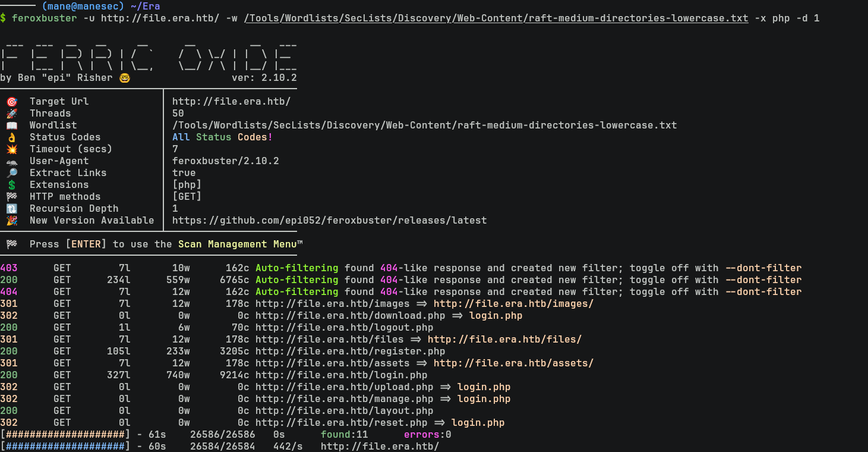The image size is (868, 452).
Task: Click the http://file.era.htb/download.php URL
Action: (350, 316)
